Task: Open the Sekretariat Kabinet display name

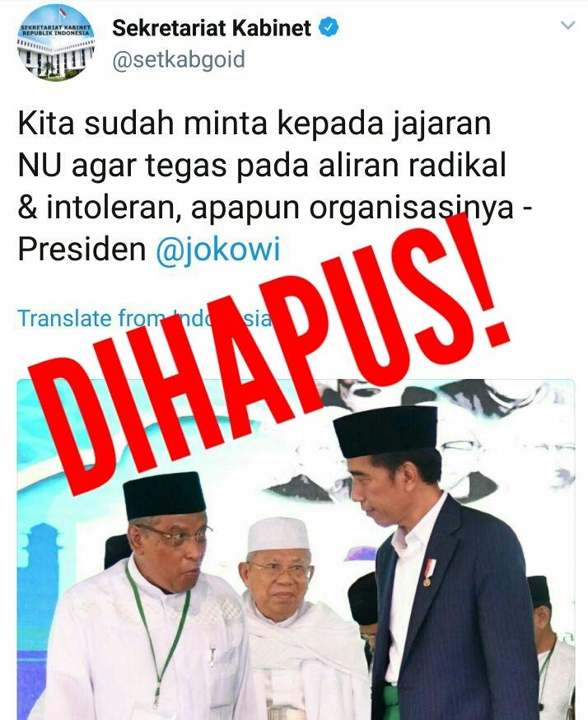Action: [212, 28]
